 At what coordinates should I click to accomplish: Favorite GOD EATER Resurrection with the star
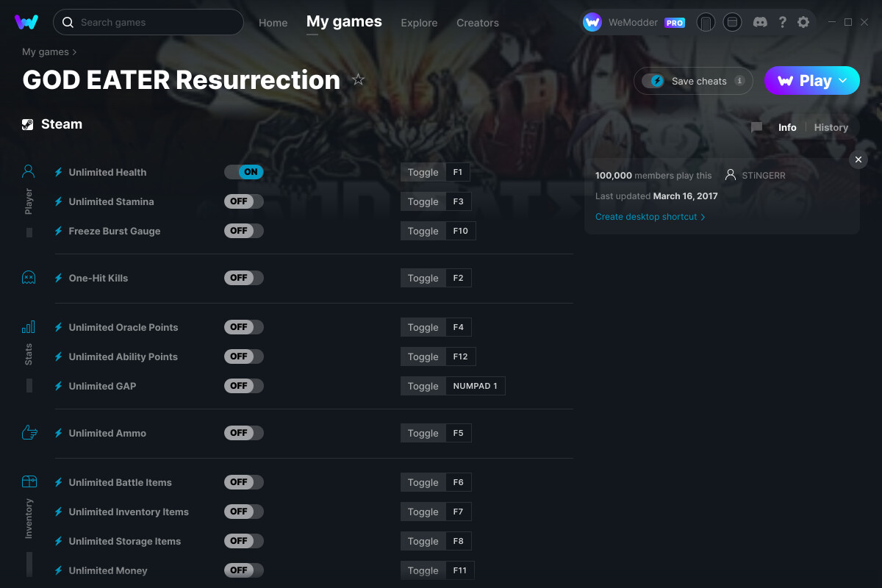pos(358,79)
